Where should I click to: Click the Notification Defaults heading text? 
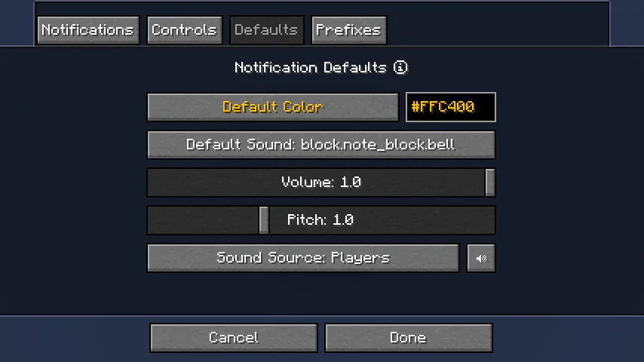[x=311, y=67]
